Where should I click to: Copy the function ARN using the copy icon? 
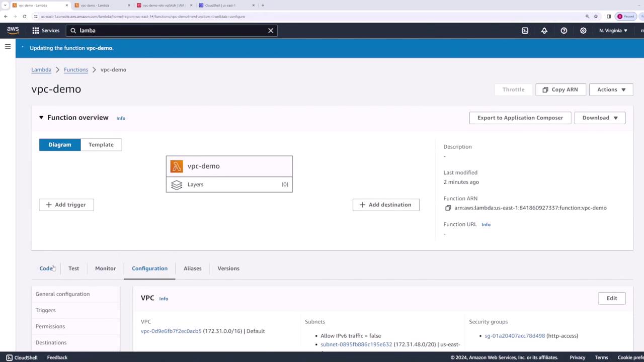click(448, 208)
